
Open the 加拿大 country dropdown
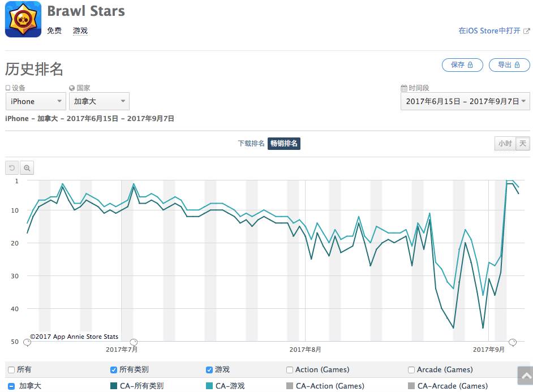coord(99,101)
